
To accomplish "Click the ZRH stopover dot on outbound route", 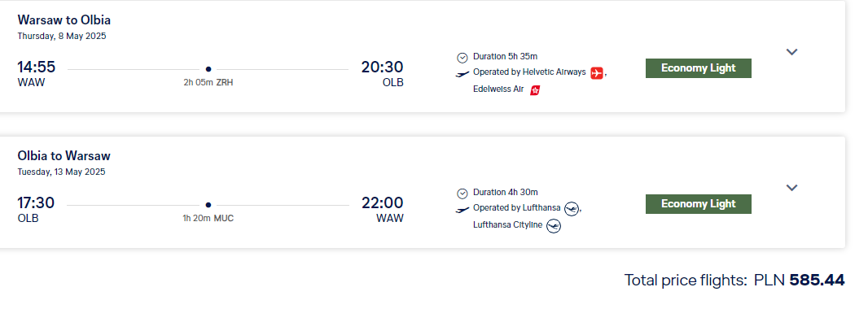I will click(208, 69).
